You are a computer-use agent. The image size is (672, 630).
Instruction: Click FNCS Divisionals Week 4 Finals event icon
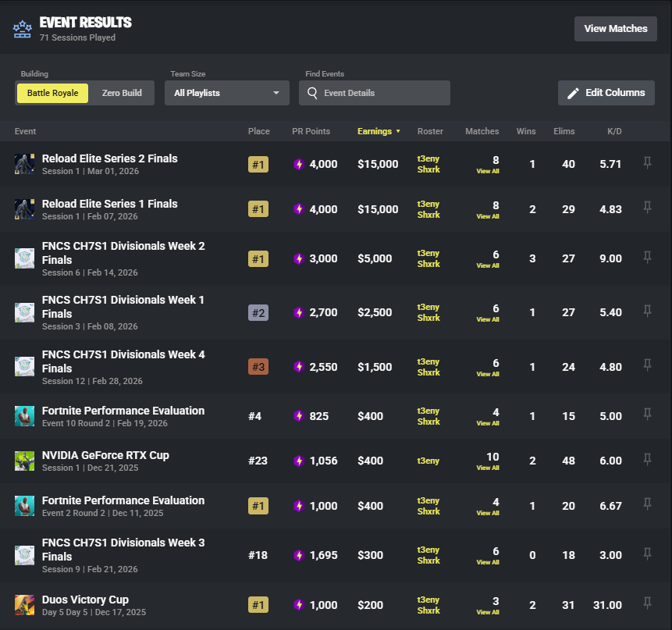coord(24,366)
